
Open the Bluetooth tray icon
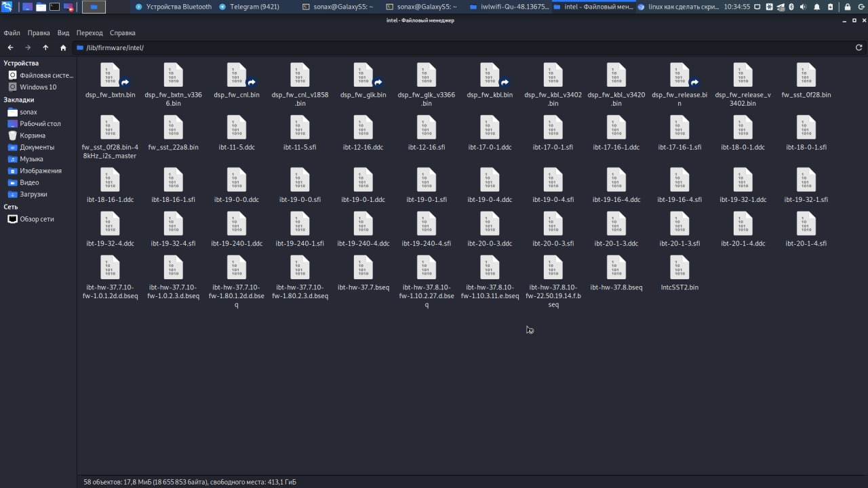tap(791, 7)
